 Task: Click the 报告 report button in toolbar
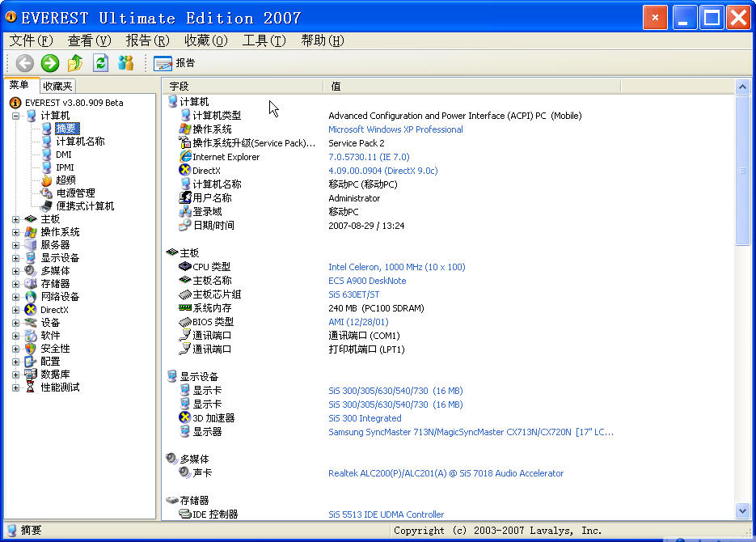(x=175, y=63)
